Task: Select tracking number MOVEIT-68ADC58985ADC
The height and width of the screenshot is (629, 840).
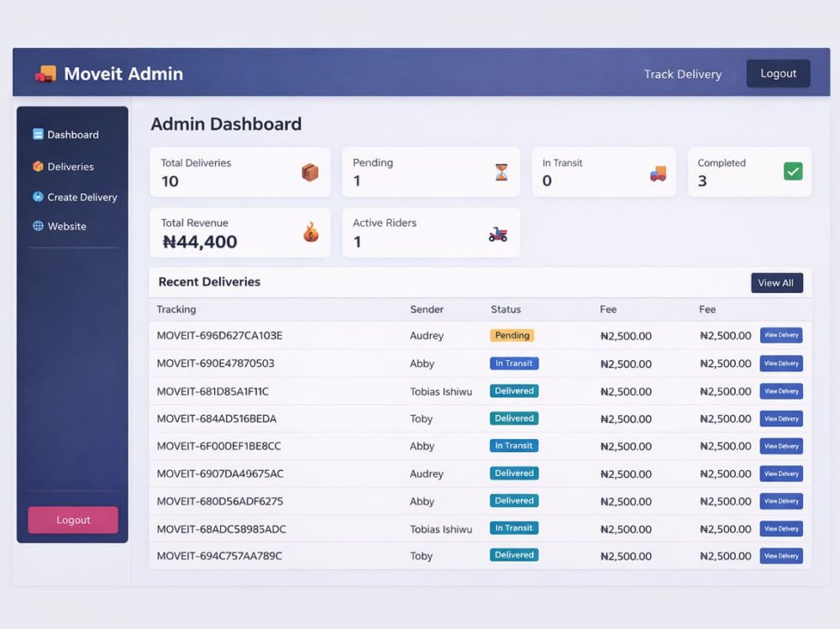Action: [221, 529]
